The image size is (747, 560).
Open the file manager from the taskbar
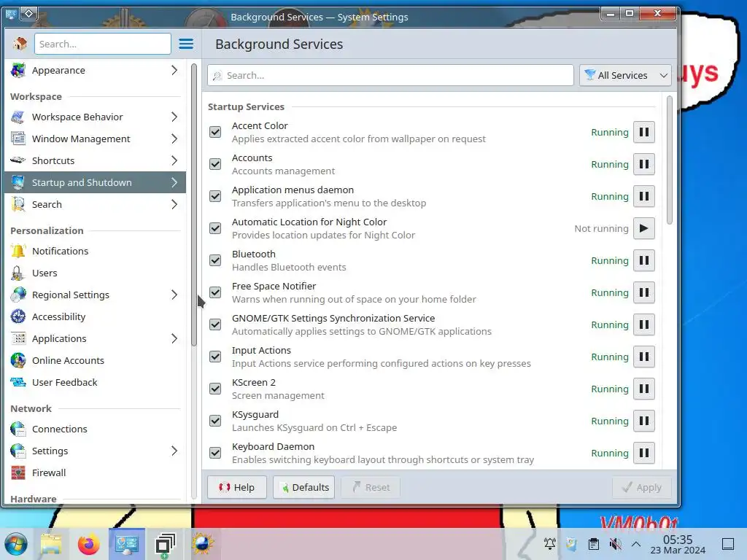click(x=51, y=544)
